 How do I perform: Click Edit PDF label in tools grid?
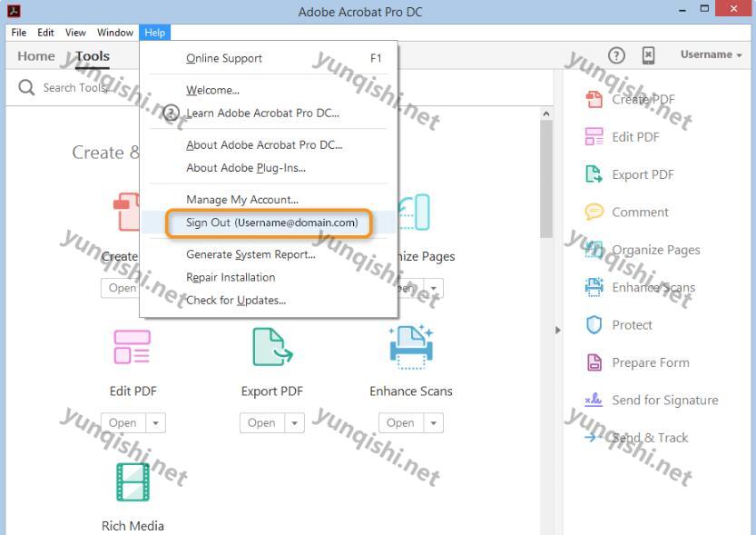[133, 391]
